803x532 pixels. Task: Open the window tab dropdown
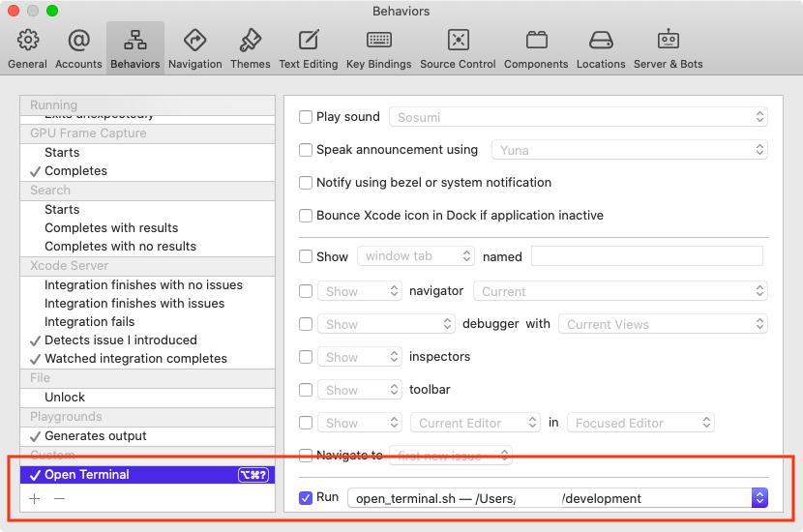tap(416, 256)
